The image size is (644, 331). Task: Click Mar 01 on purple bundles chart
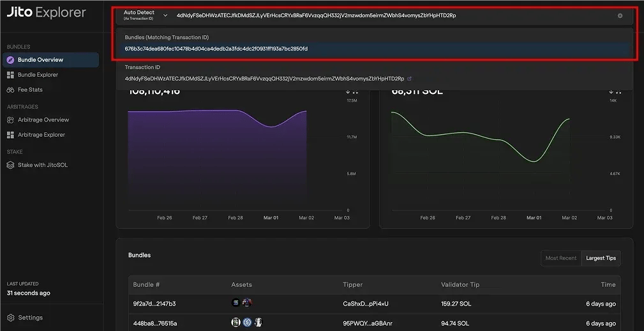(271, 217)
